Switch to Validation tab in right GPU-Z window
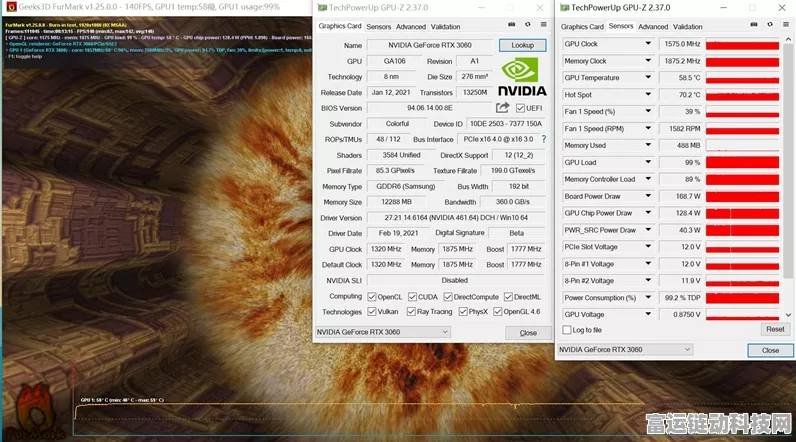The image size is (796, 442). [687, 26]
